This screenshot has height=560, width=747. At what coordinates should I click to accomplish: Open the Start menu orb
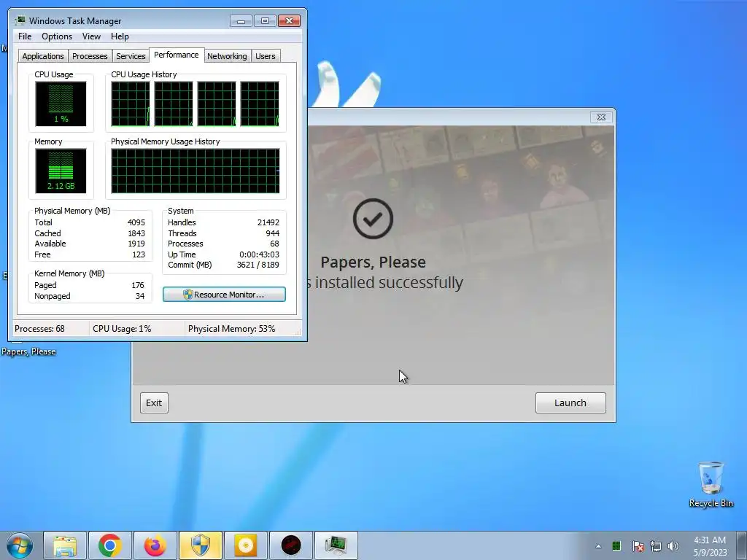[20, 545]
